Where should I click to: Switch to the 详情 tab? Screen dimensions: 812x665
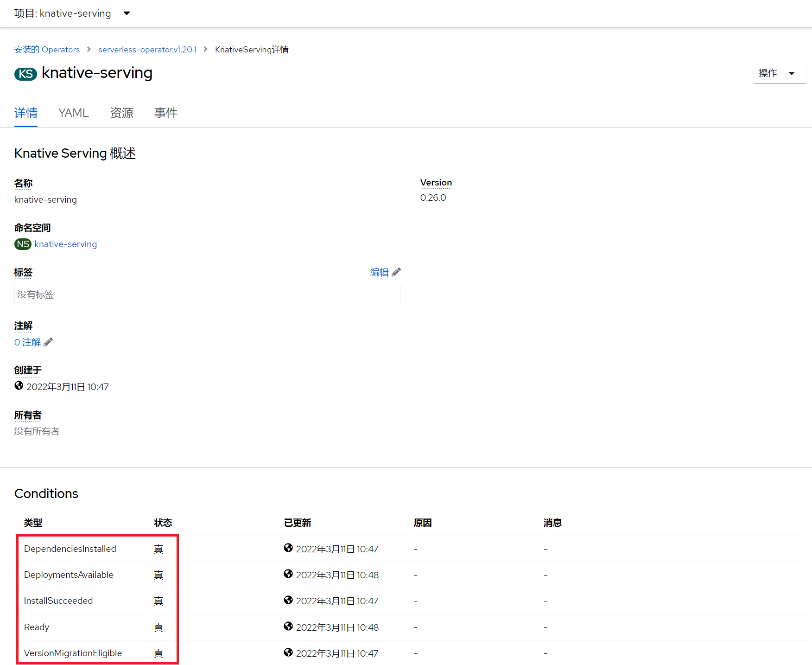(x=26, y=113)
